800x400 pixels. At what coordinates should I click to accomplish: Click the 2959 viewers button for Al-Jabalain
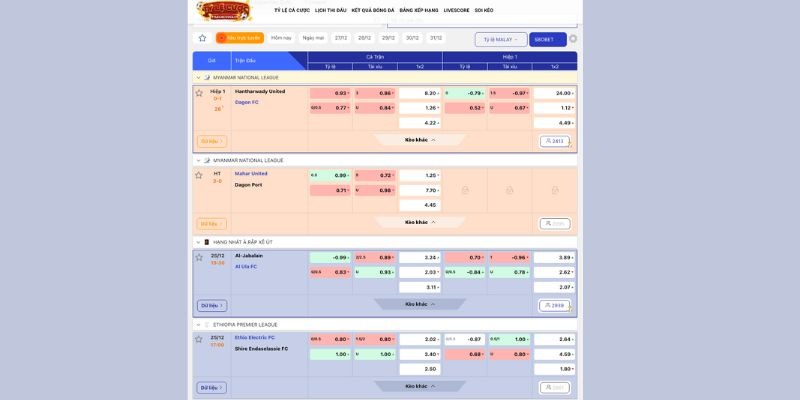555,305
